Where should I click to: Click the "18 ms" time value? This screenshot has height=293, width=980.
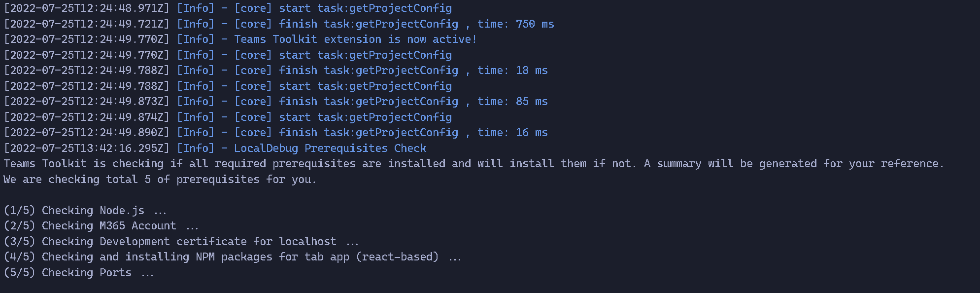click(x=531, y=71)
